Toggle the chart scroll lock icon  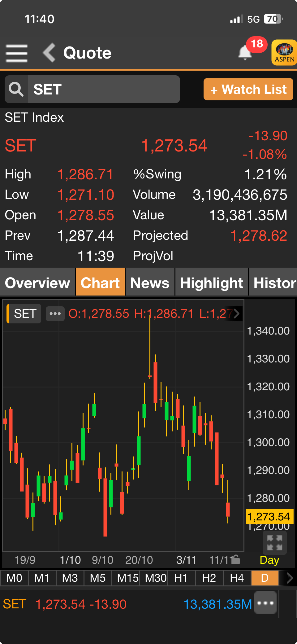236,559
